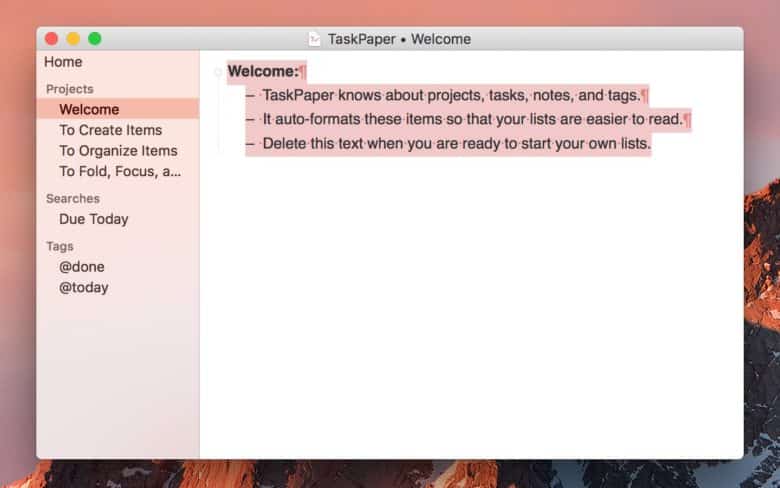Open the To Organize Items project
Screen dimensions: 780x488
coord(118,151)
